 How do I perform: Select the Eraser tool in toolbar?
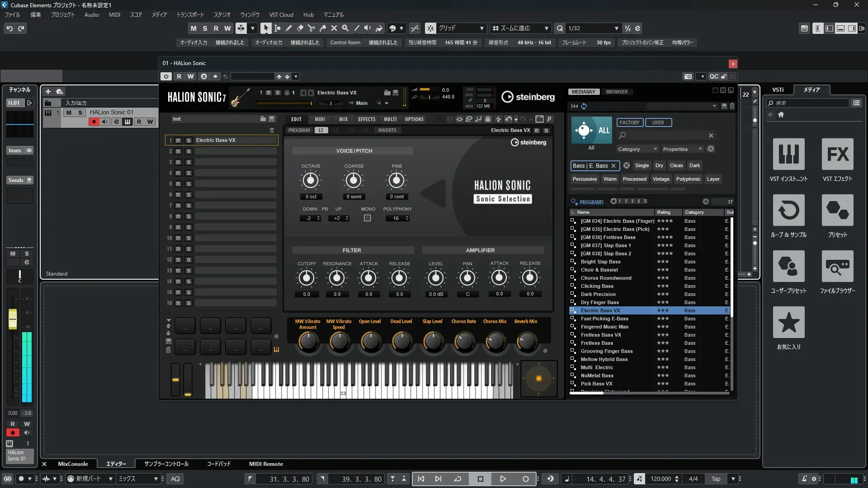300,28
